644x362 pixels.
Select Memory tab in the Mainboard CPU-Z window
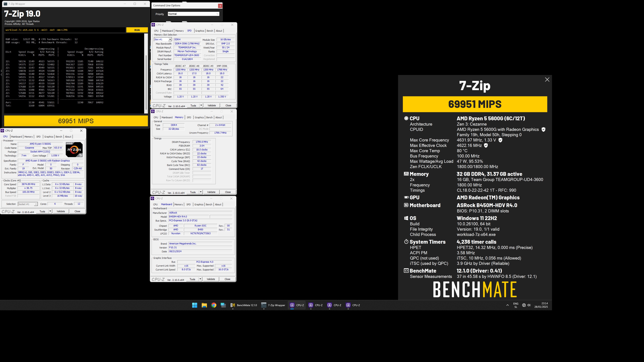179,204
